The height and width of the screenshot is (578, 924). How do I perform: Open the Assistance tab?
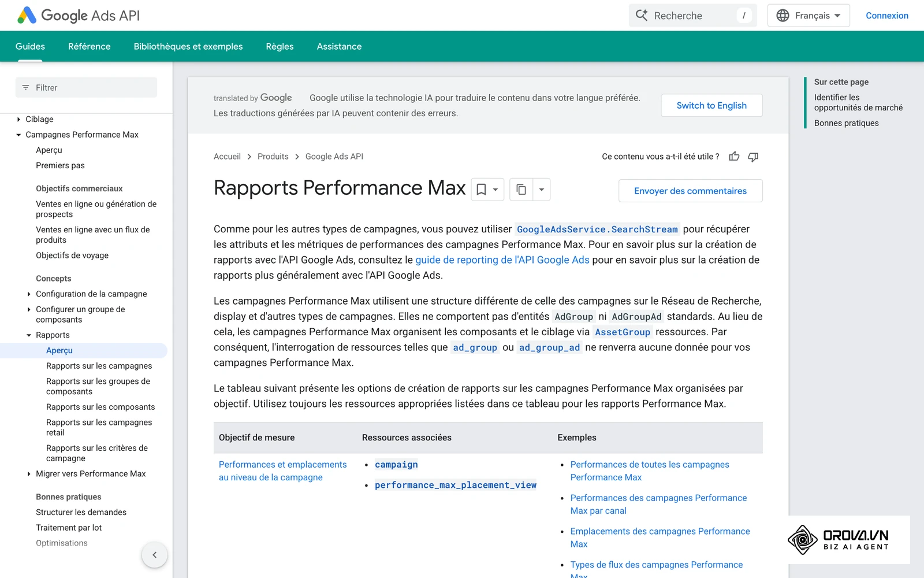[x=340, y=46]
